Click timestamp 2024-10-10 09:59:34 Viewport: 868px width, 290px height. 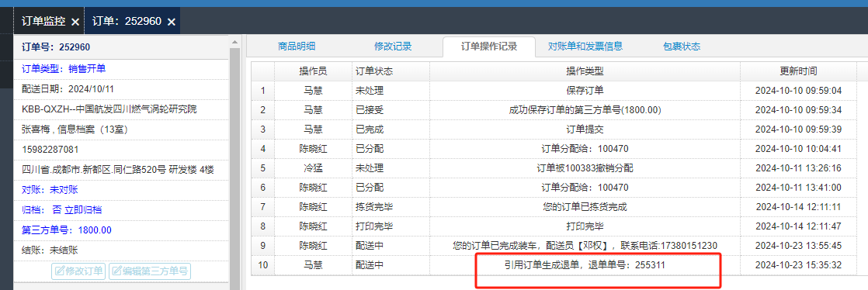(x=798, y=110)
